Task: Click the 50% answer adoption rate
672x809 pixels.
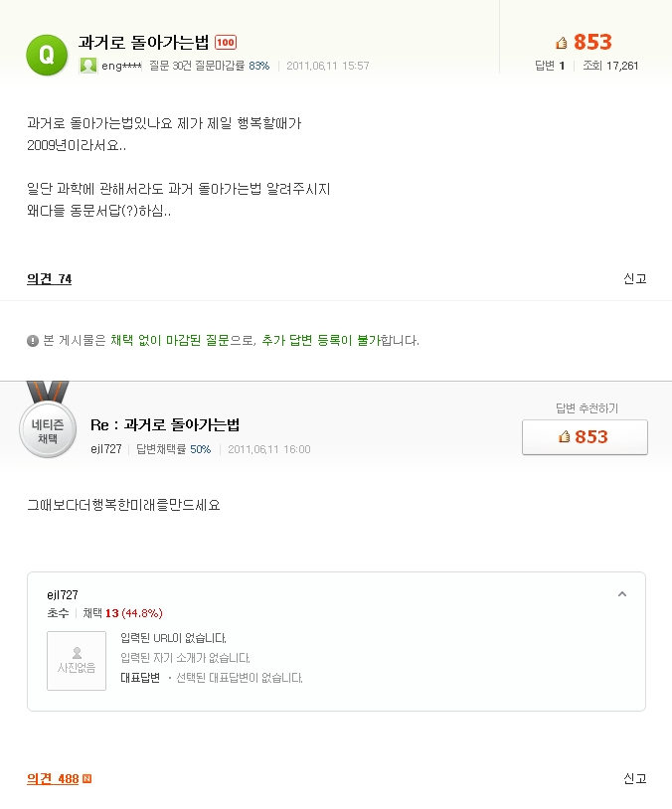Action: pyautogui.click(x=200, y=449)
